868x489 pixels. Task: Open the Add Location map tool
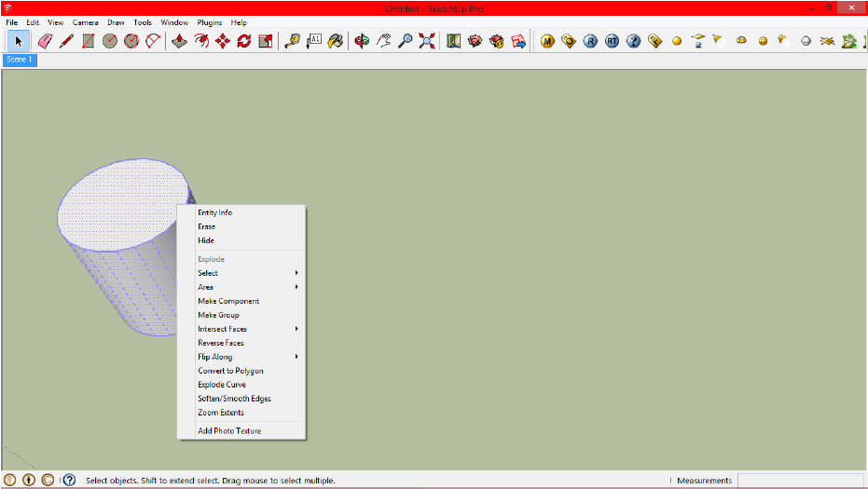pyautogui.click(x=453, y=41)
